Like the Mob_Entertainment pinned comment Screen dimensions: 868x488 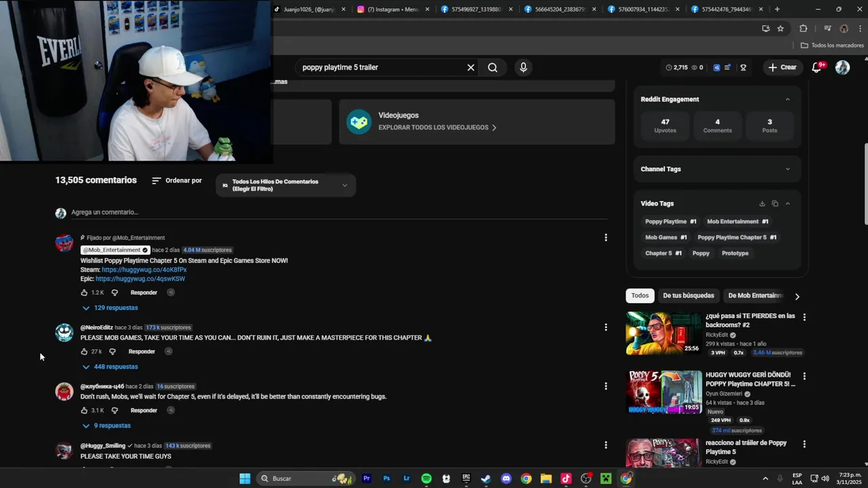click(84, 293)
